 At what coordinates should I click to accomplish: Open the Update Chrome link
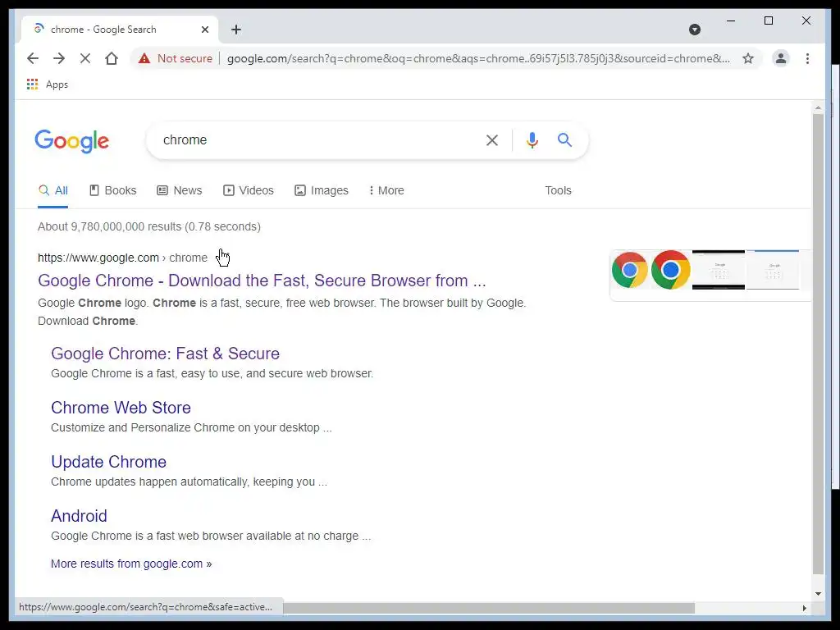[x=109, y=462]
